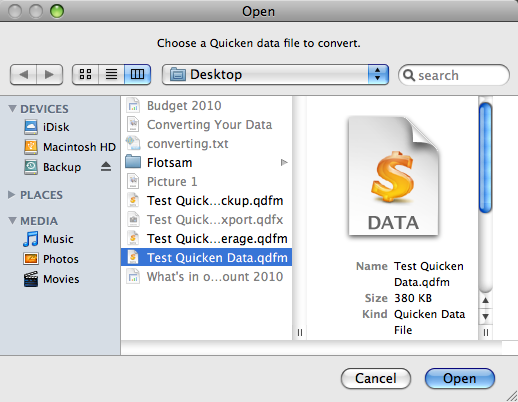The image size is (518, 402).
Task: Switch to list view mode
Action: coord(111,74)
